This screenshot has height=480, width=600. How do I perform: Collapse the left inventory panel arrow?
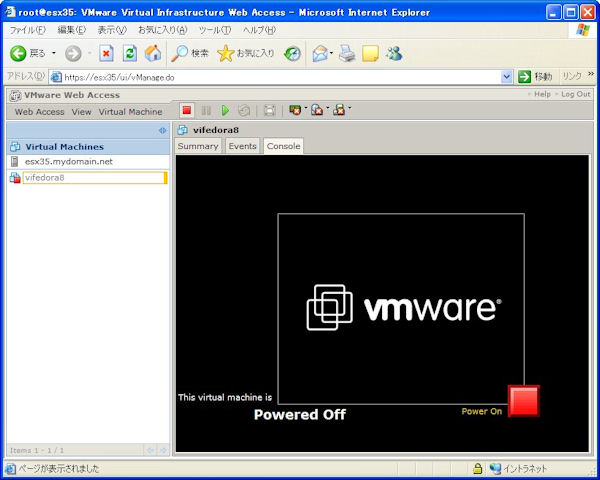[162, 131]
